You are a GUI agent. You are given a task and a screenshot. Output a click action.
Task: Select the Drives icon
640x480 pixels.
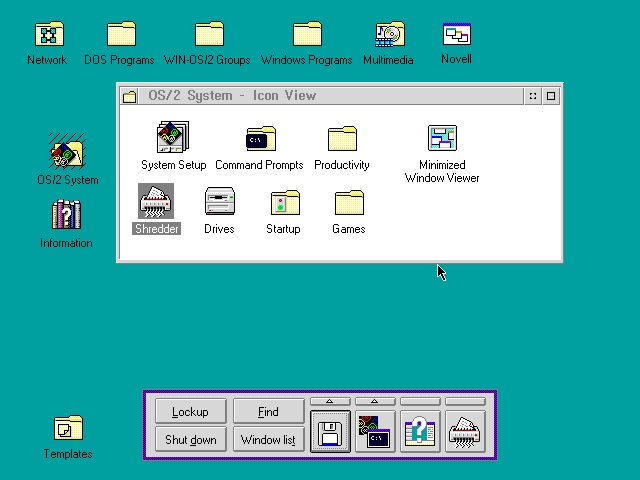pyautogui.click(x=220, y=201)
